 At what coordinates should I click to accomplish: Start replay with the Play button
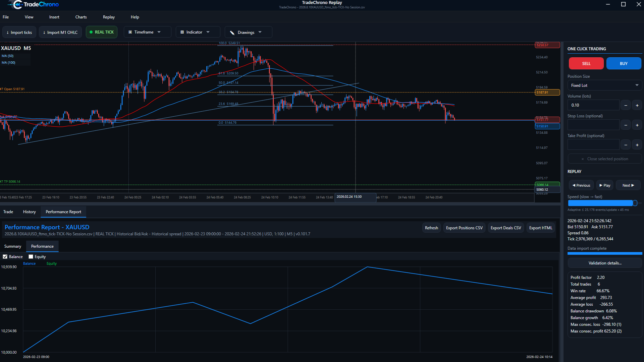(605, 185)
